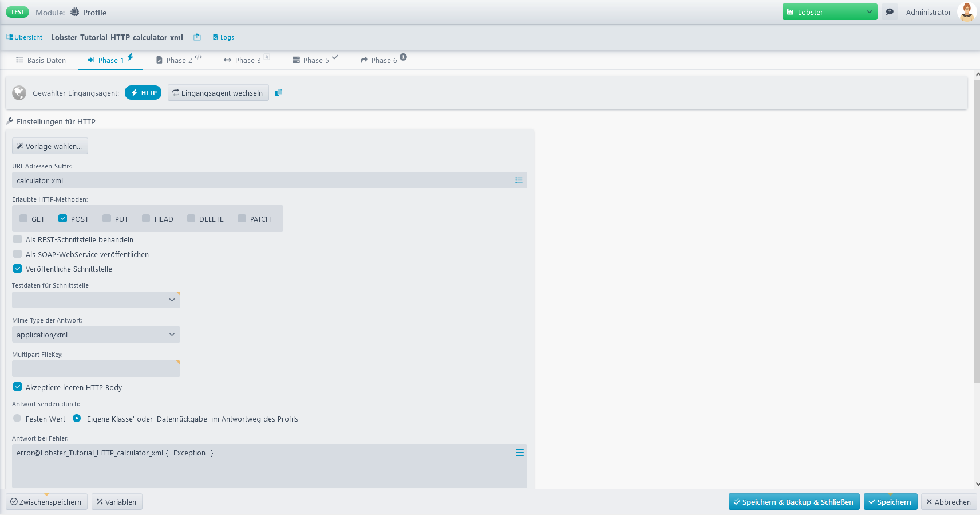The height and width of the screenshot is (515, 980).
Task: Select 'Eigene Klasse' oder 'Datenrückgabe' radio option
Action: 77,418
